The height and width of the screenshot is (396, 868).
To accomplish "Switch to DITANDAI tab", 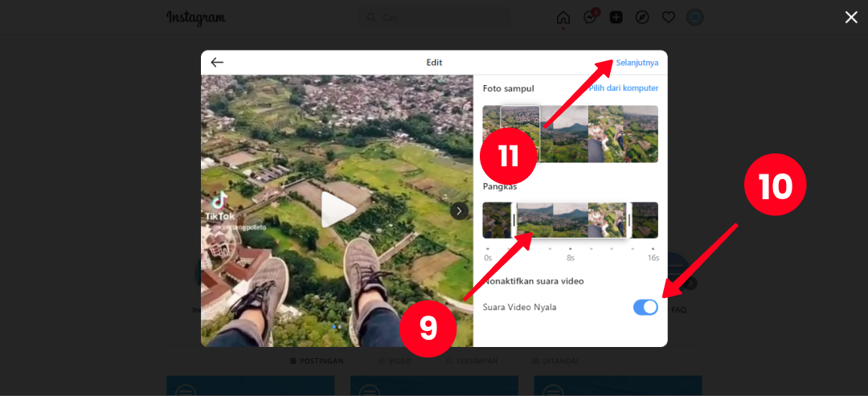I will (x=555, y=361).
